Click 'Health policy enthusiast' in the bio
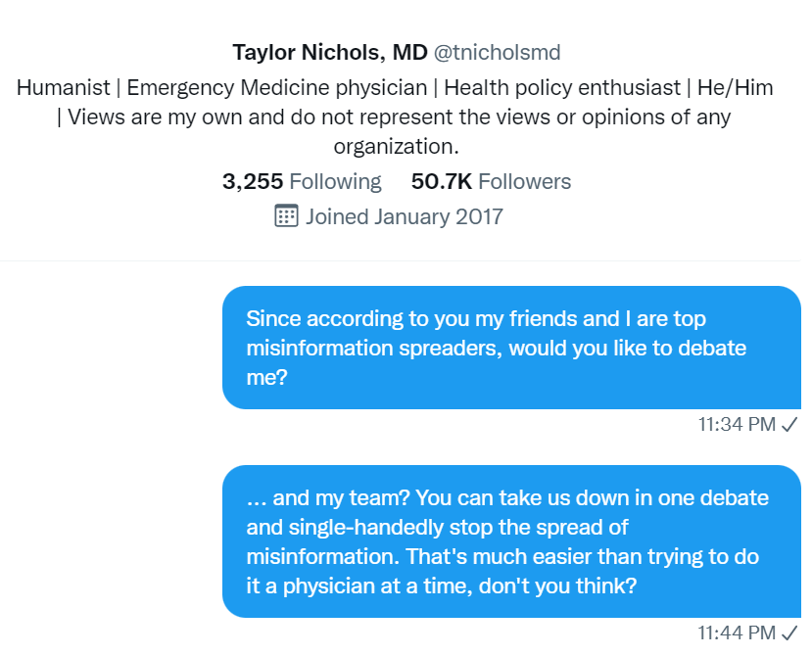Screen dimensions: 812x656 pyautogui.click(x=562, y=87)
